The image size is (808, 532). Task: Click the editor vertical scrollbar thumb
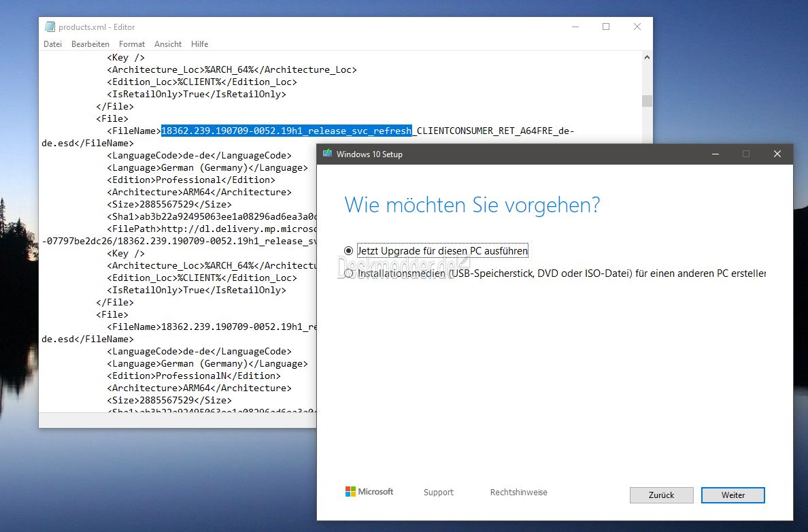point(647,101)
